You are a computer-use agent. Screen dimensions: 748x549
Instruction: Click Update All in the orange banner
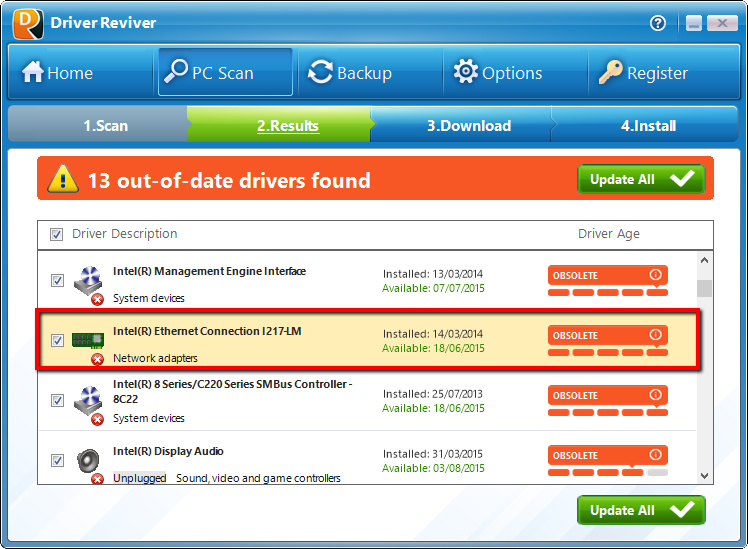coord(641,179)
